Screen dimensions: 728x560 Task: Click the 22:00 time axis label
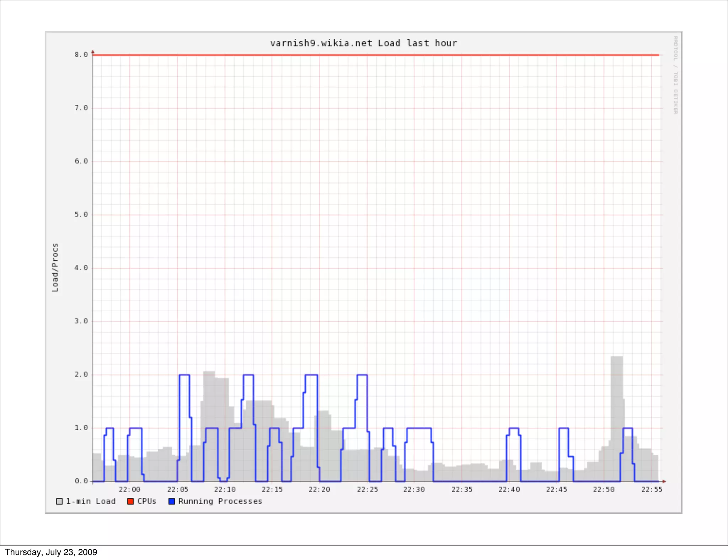pos(129,490)
